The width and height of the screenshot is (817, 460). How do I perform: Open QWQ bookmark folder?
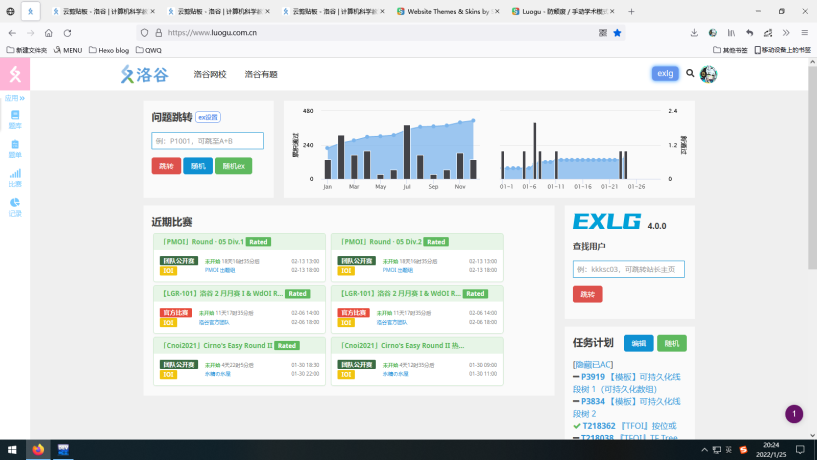pos(148,50)
